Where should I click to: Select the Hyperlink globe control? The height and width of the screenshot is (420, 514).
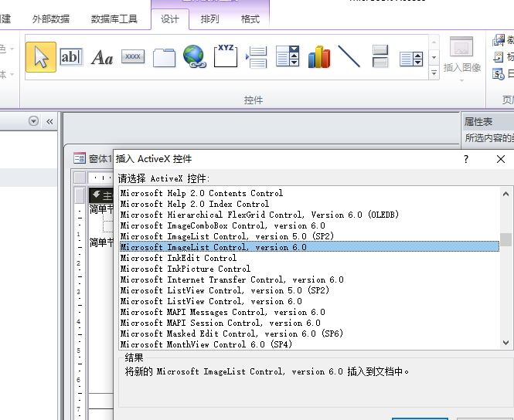pyautogui.click(x=195, y=56)
